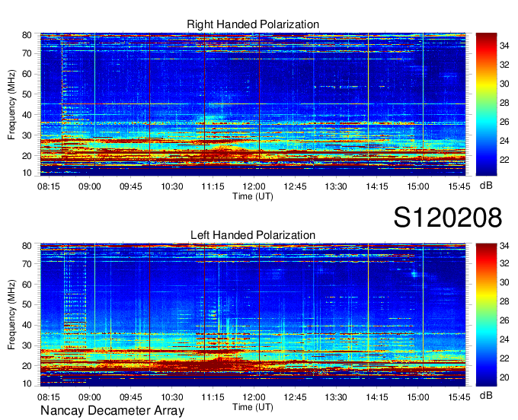Image resolution: width=518 pixels, height=420 pixels.
Task: Click the Left Handed Polarization title
Action: 253,235
